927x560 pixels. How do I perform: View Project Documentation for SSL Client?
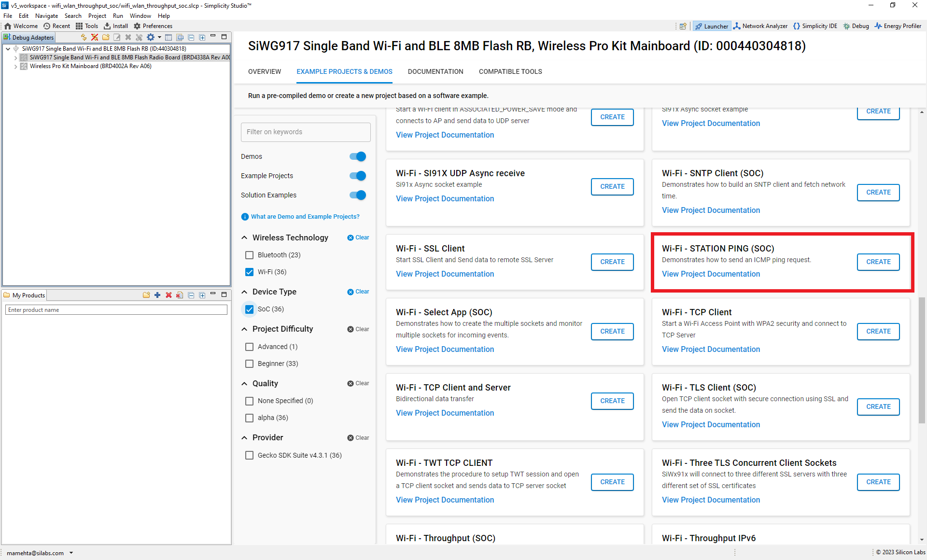click(445, 273)
